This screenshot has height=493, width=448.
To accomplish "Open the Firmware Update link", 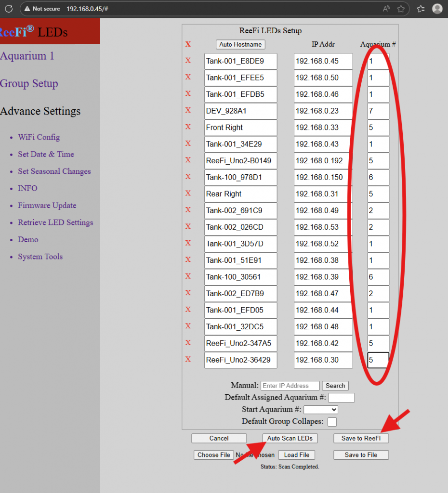I will (x=47, y=206).
